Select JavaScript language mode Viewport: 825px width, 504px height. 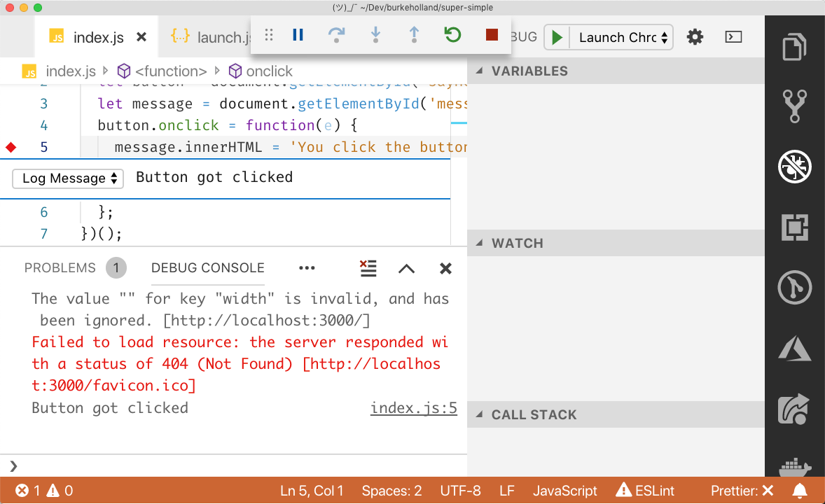pos(564,491)
